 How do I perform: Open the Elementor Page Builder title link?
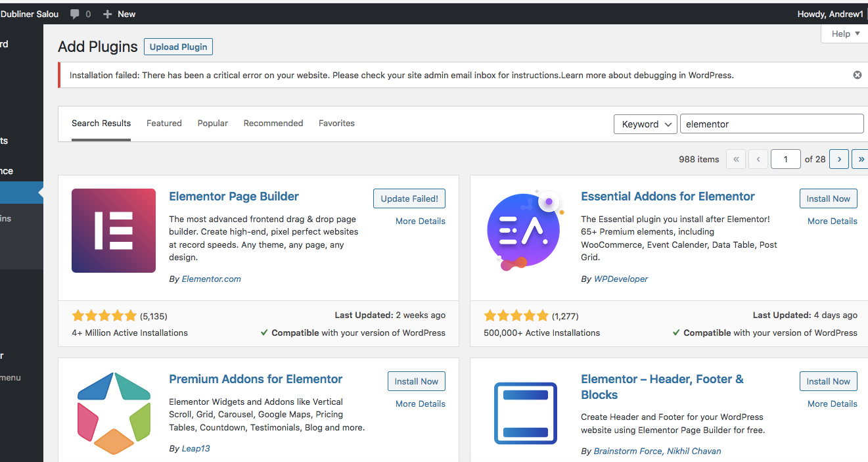click(x=234, y=196)
